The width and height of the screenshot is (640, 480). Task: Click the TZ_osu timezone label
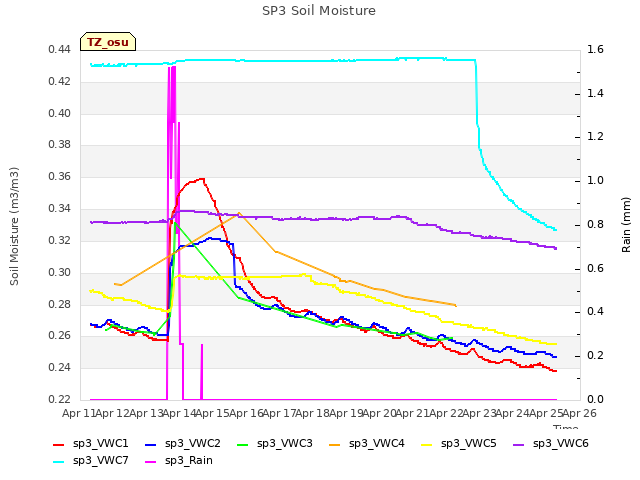click(x=108, y=42)
